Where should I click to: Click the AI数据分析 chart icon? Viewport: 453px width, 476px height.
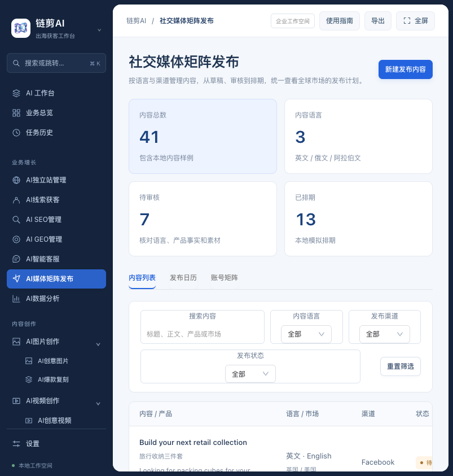click(x=16, y=298)
